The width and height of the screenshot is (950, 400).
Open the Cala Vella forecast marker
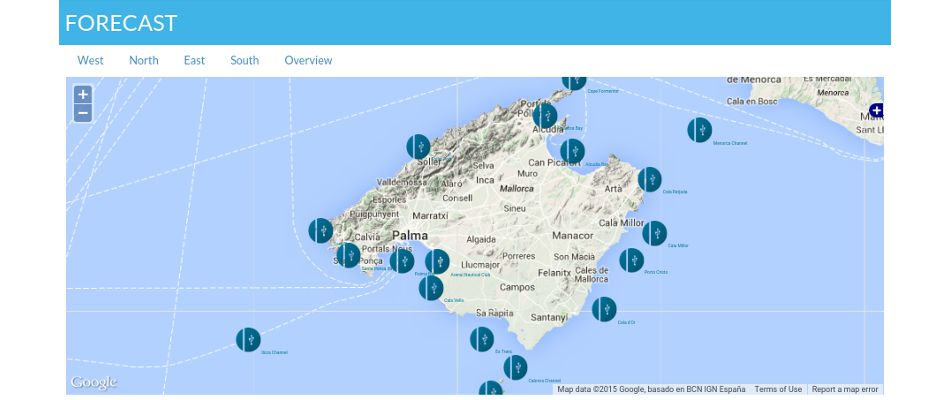[x=431, y=288]
